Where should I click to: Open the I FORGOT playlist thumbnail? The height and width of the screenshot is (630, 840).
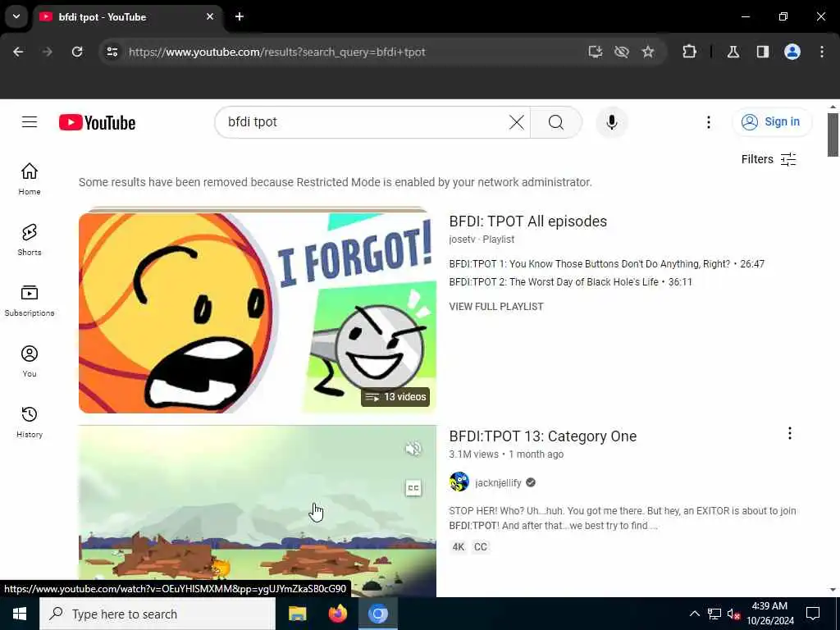coord(257,313)
